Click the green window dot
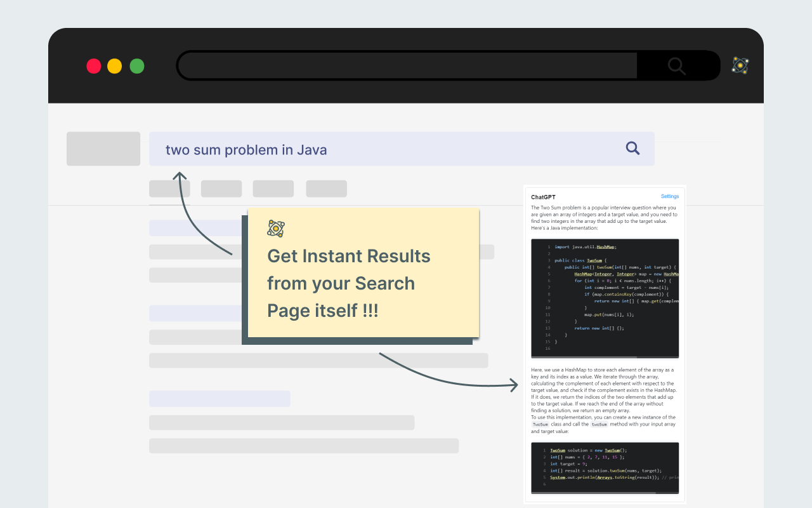Viewport: 812px width, 508px height. tap(137, 66)
